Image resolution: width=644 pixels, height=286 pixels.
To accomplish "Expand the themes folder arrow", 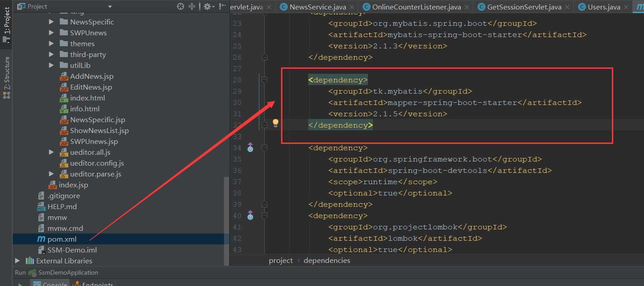I will (51, 43).
